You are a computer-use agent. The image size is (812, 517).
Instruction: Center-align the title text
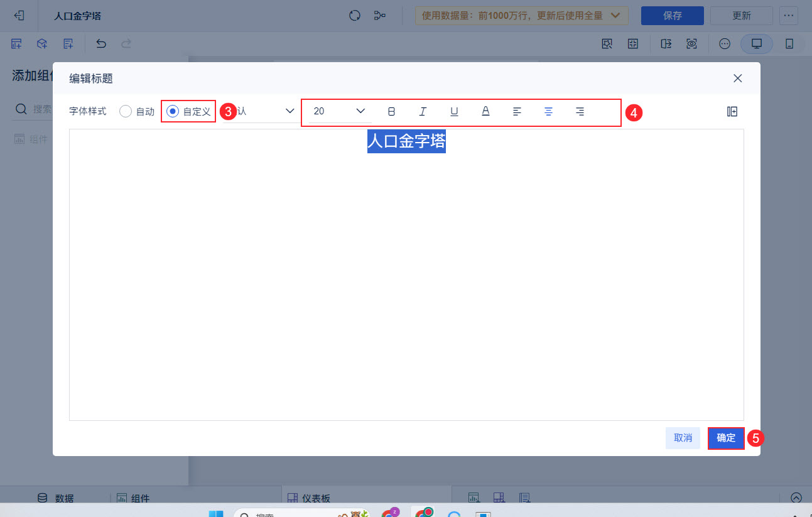548,111
